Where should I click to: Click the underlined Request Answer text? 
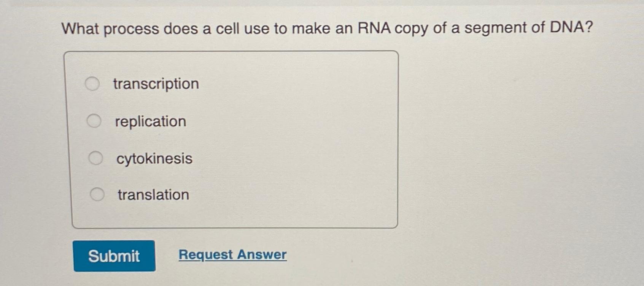[x=232, y=255]
